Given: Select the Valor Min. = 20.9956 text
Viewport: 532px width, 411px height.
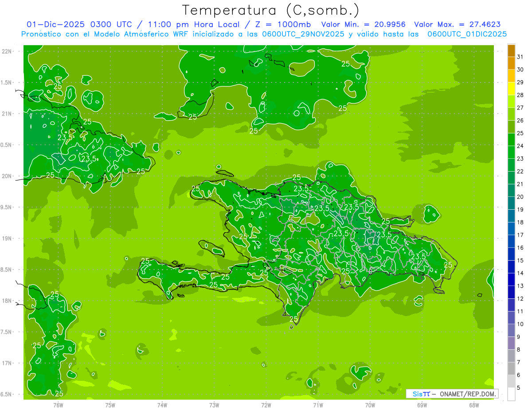Looking at the screenshot, I should point(363,24).
